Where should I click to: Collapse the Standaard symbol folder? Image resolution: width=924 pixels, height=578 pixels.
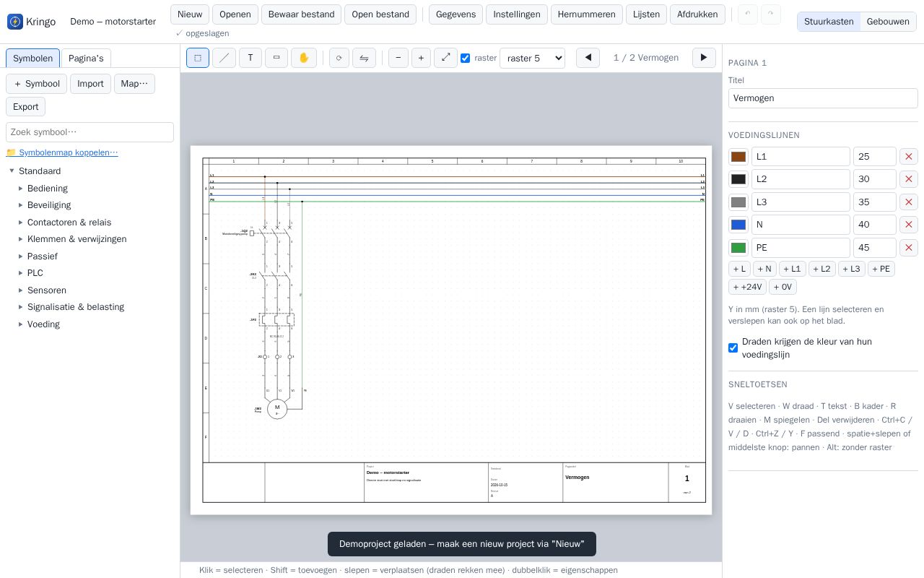click(x=12, y=171)
